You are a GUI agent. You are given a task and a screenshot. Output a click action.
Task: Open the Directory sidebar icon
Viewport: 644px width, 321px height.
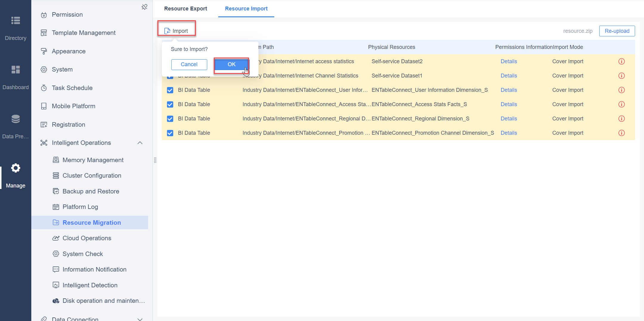[x=16, y=21]
